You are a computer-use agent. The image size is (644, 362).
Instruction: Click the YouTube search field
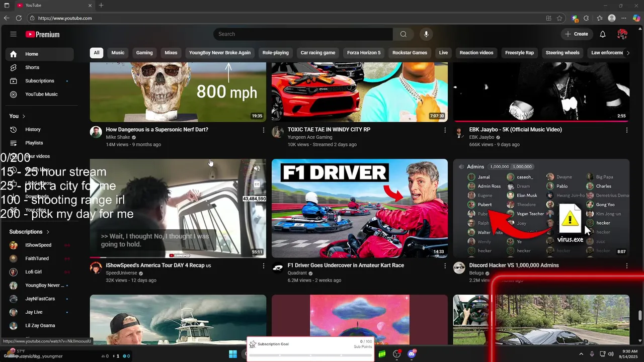point(303,34)
